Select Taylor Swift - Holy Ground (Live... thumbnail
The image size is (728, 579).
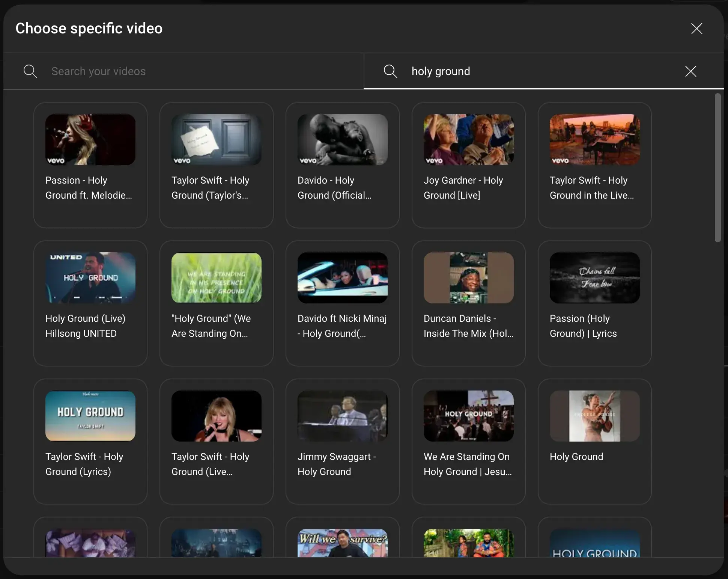(x=217, y=416)
